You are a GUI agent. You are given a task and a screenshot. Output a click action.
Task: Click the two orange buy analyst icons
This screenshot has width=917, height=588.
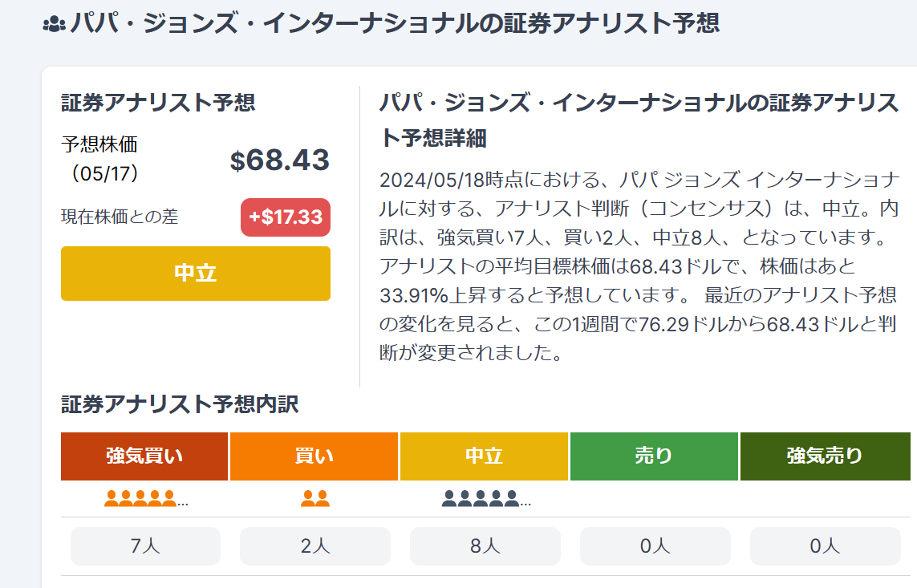tap(315, 499)
